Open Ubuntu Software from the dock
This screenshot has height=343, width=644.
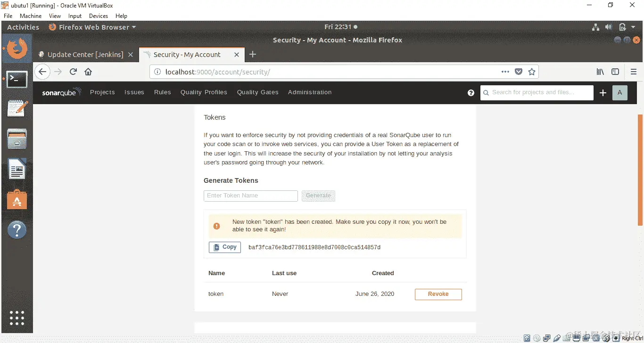(17, 200)
